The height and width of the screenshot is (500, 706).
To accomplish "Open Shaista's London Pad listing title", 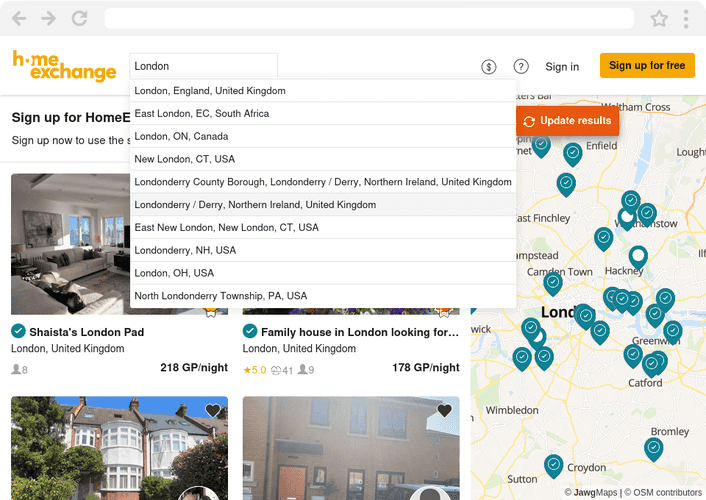I will [x=86, y=332].
